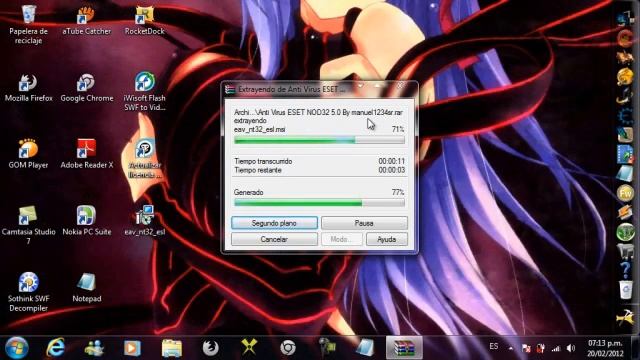The width and height of the screenshot is (640, 360).
Task: Open the clock showing 07:13 p.m.
Action: pyautogui.click(x=605, y=348)
